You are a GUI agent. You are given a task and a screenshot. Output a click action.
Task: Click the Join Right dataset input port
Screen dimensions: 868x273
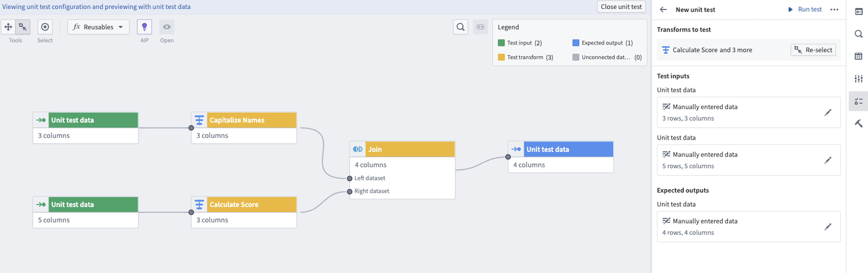coord(350,192)
